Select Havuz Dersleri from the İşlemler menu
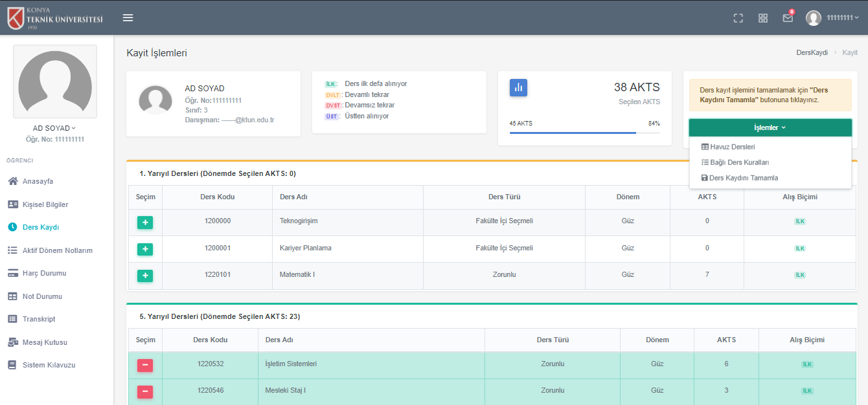The image size is (868, 405). 732,147
